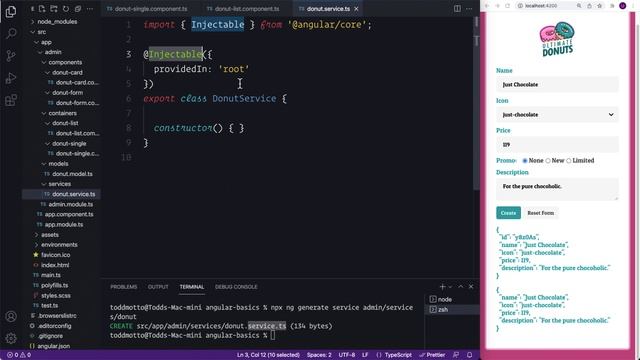
Task: Open styles.scss in explorer
Action: coord(56,296)
